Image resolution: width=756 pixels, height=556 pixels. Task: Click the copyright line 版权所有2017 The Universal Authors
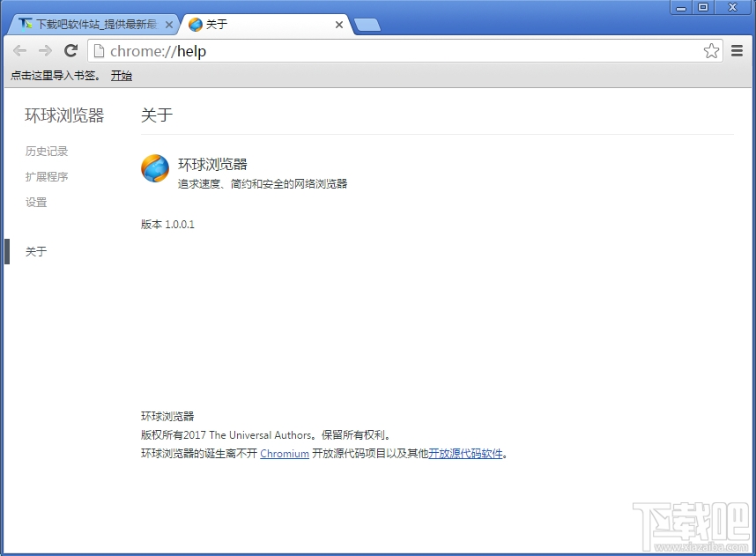point(265,435)
